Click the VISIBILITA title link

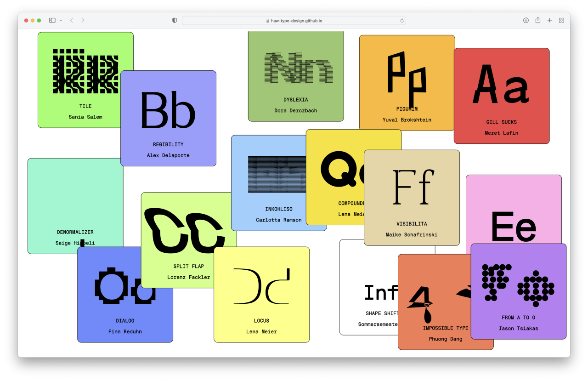click(412, 224)
